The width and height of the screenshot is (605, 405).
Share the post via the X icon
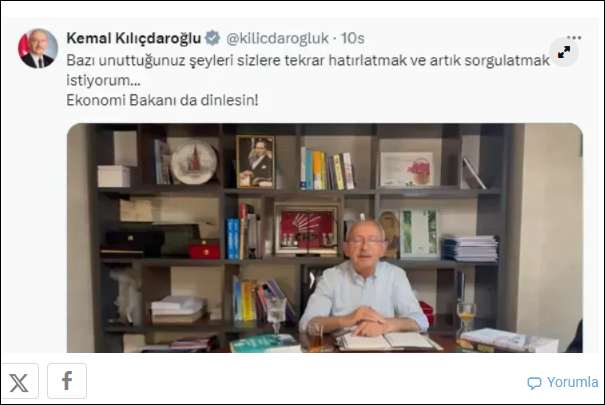pos(19,381)
